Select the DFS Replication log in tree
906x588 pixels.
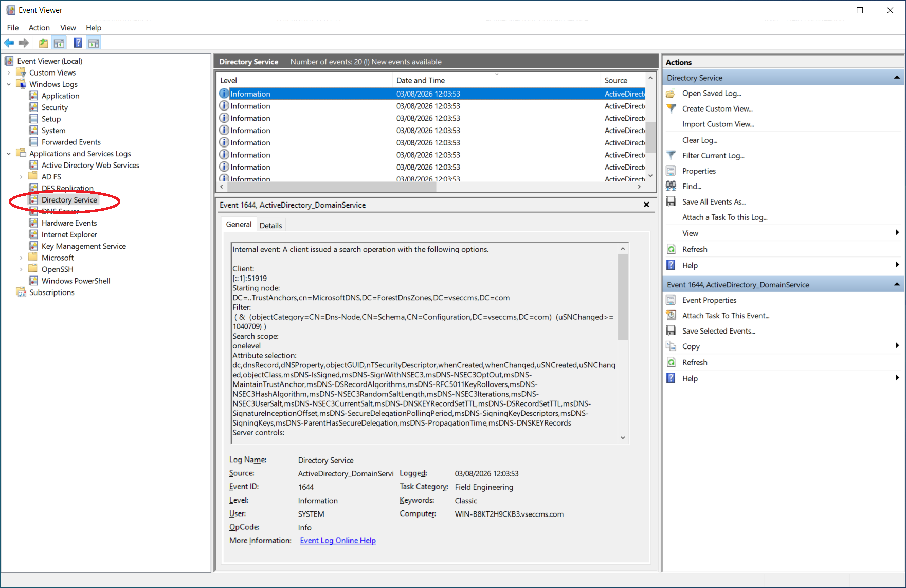(67, 188)
